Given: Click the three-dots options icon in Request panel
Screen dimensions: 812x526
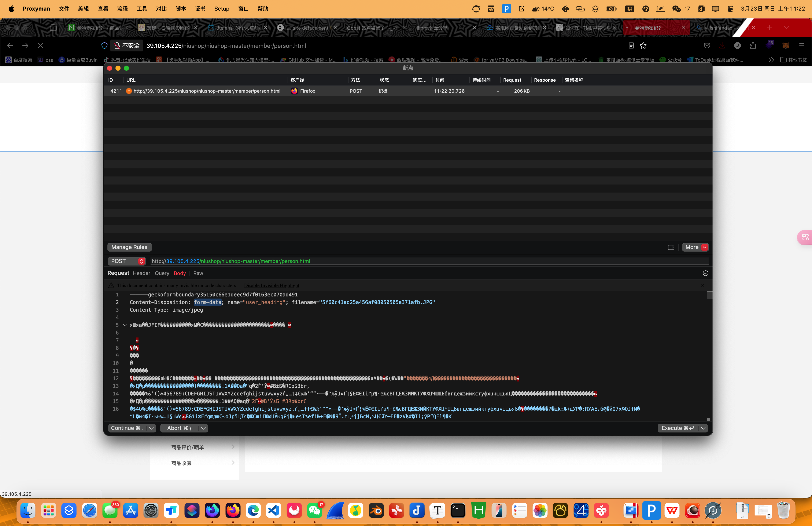Looking at the screenshot, I should point(705,273).
